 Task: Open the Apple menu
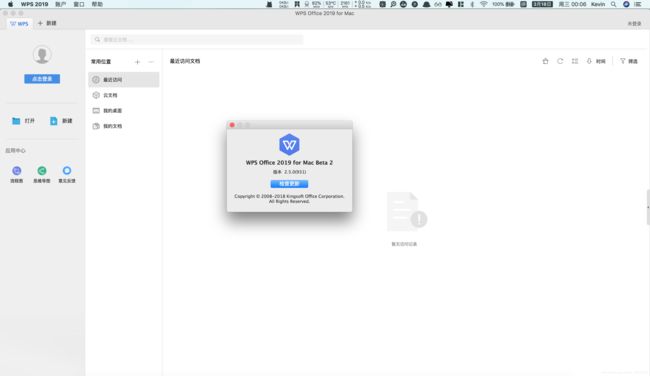[x=10, y=4]
